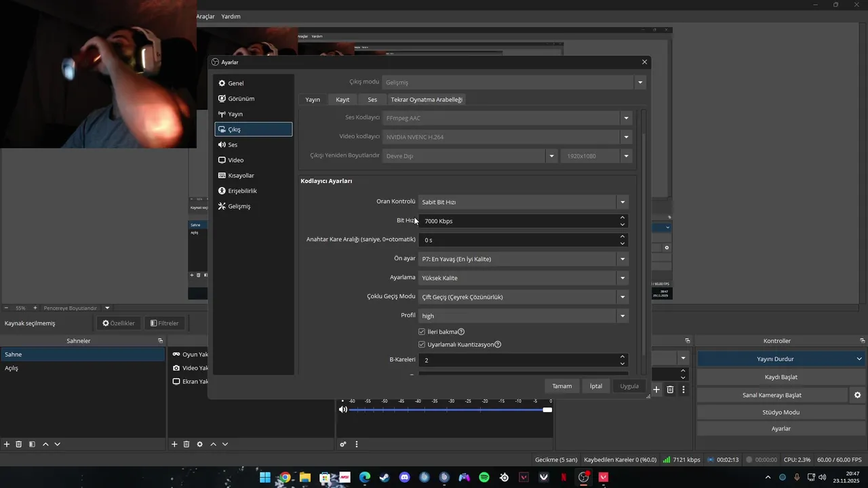Pop out the Kontroller dock panel
This screenshot has width=868, height=488.
pos(863,341)
